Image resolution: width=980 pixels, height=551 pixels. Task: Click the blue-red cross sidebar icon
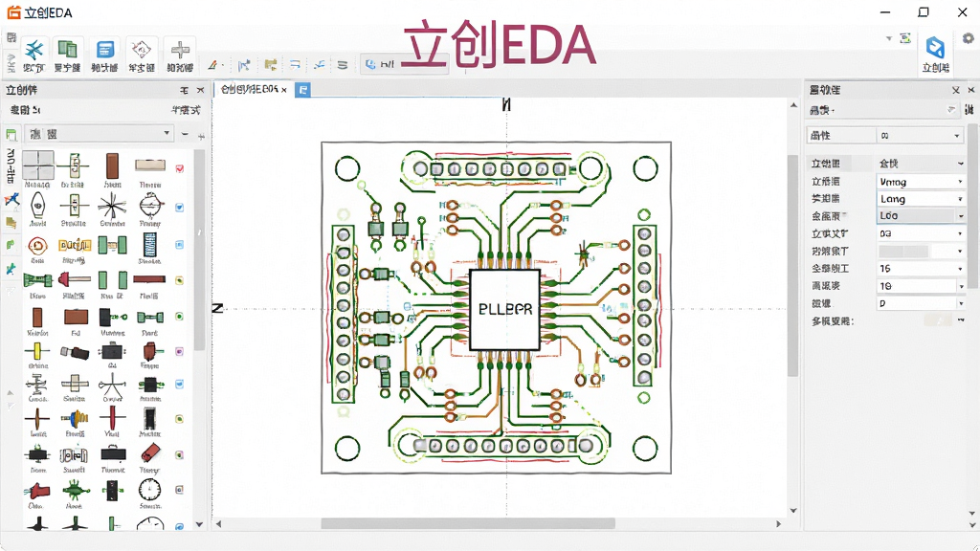[x=11, y=200]
